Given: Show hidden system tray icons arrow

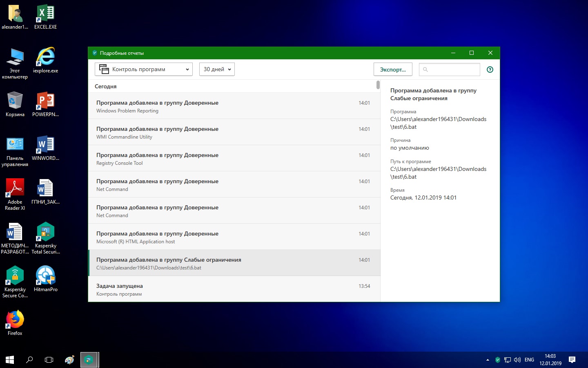Looking at the screenshot, I should [488, 360].
